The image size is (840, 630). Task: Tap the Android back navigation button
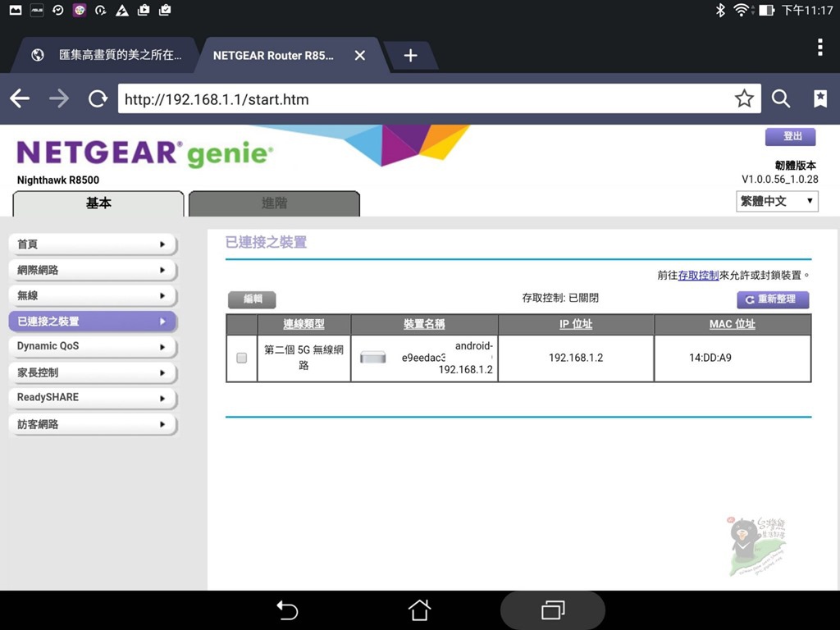[287, 610]
